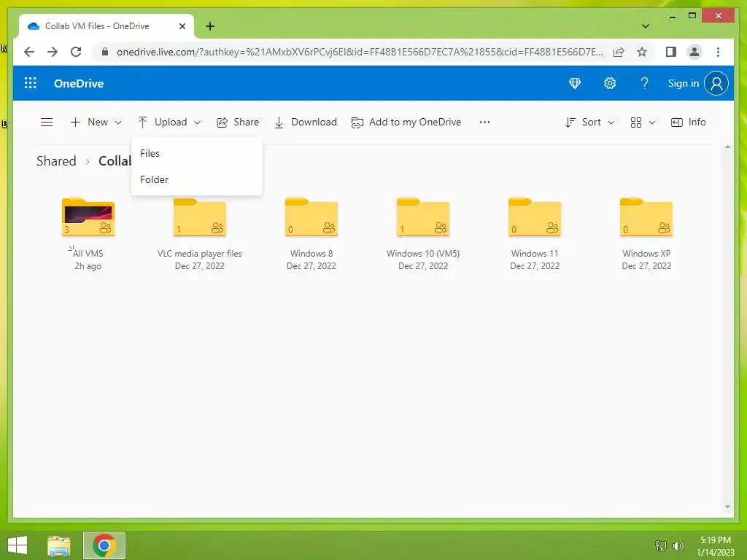Open the Windows Start button
The height and width of the screenshot is (560, 747).
[18, 545]
